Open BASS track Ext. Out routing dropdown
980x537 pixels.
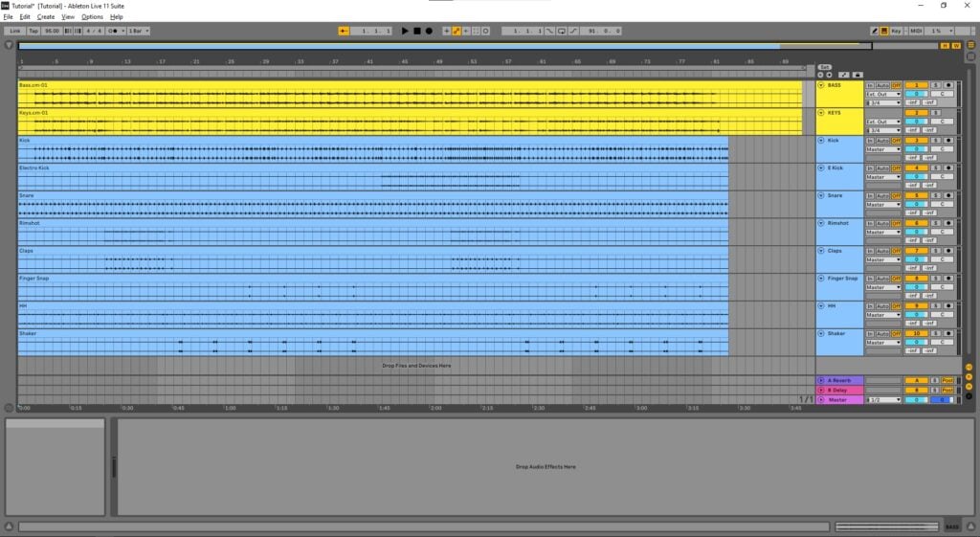pyautogui.click(x=883, y=94)
